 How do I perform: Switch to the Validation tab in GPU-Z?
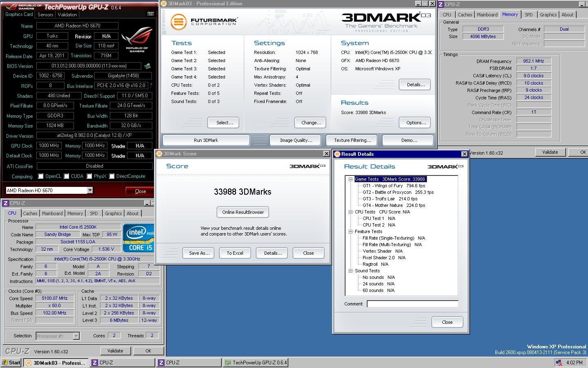(x=67, y=15)
